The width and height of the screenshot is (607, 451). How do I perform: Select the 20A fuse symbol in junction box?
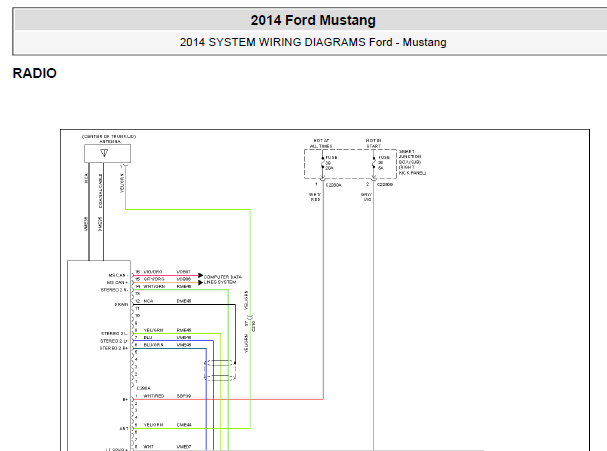click(x=322, y=163)
